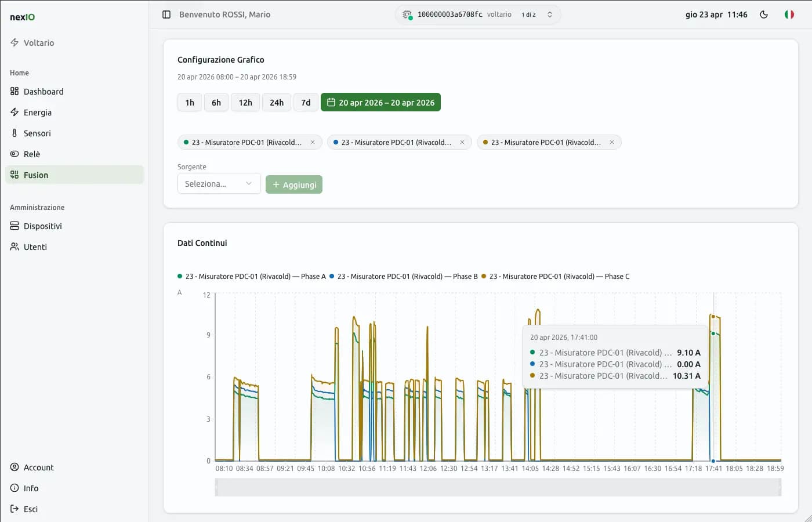
Task: Click the Italian flag language icon
Action: point(789,14)
